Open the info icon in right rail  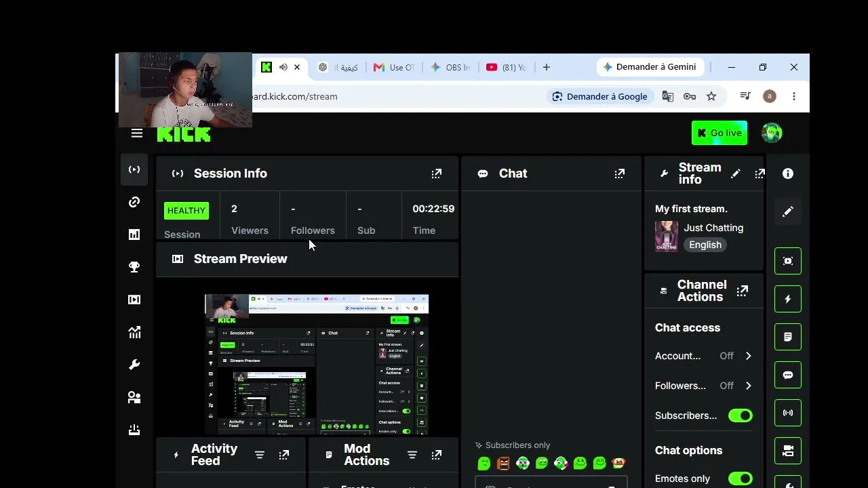click(x=788, y=174)
